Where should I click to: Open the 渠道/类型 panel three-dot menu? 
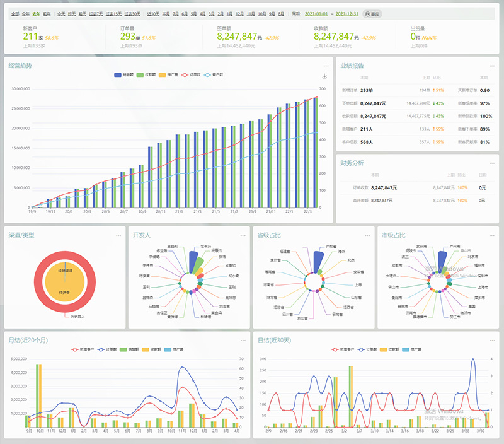click(x=118, y=235)
